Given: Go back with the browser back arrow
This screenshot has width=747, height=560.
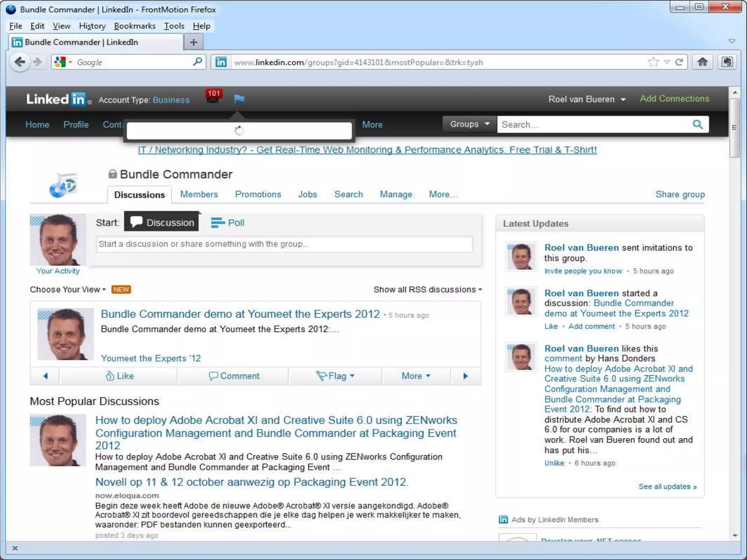Looking at the screenshot, I should pyautogui.click(x=20, y=62).
